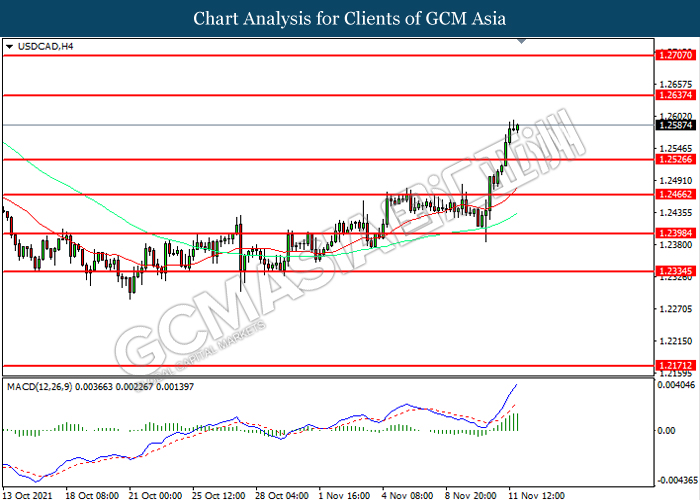The width and height of the screenshot is (700, 500).
Task: Click the 21 Oct 00:00 time label
Action: [155, 495]
